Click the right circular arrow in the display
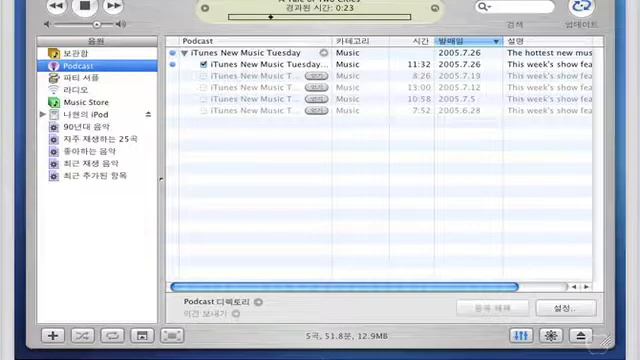 (435, 8)
